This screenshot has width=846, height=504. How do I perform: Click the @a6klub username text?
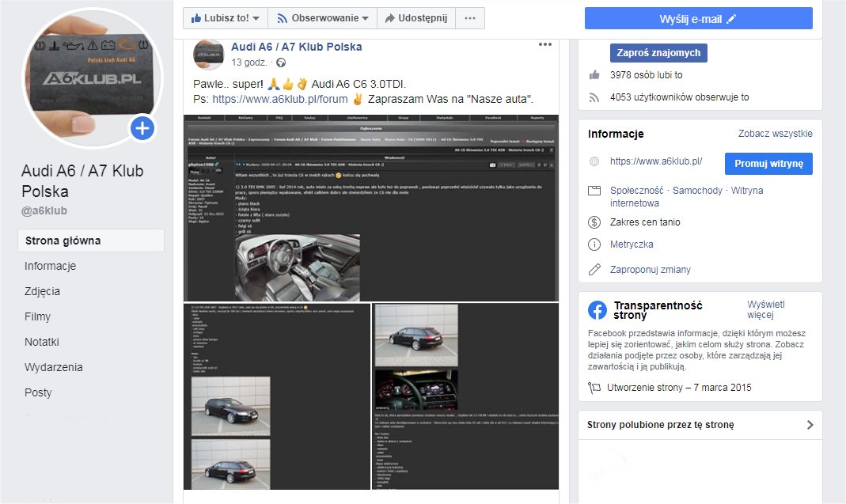[x=44, y=211]
